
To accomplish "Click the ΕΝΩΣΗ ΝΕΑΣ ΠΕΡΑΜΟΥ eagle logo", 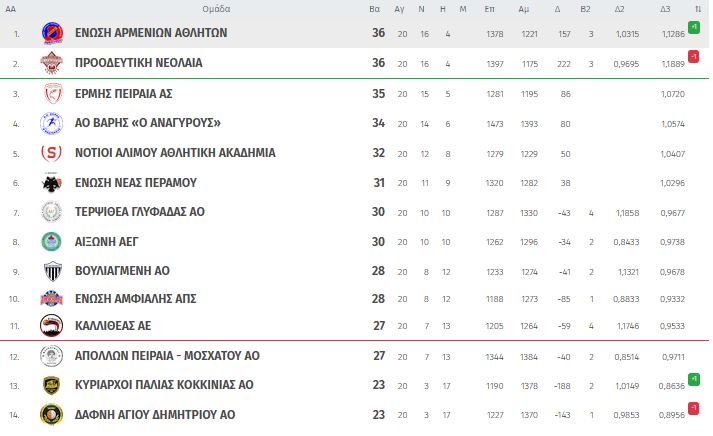I will point(52,183).
